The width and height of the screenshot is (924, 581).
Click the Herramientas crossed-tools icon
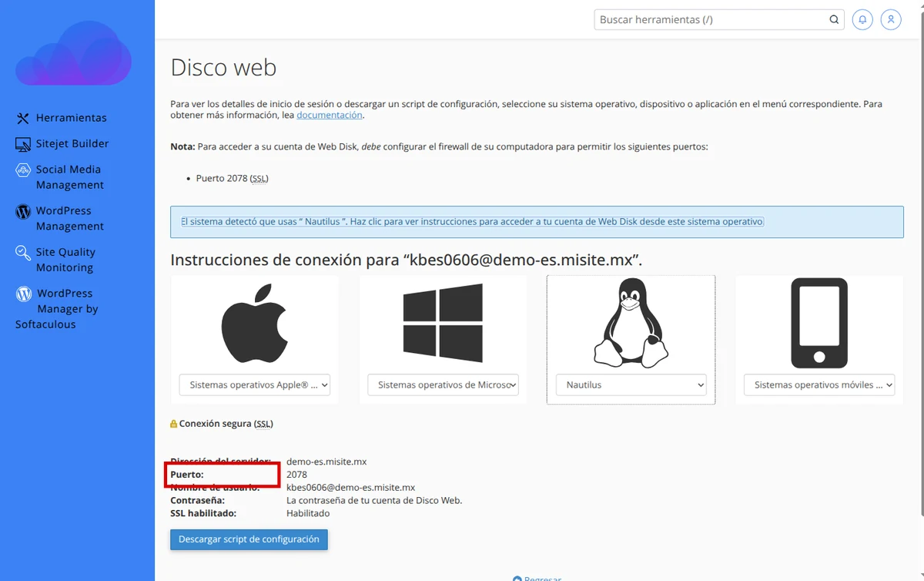22,118
